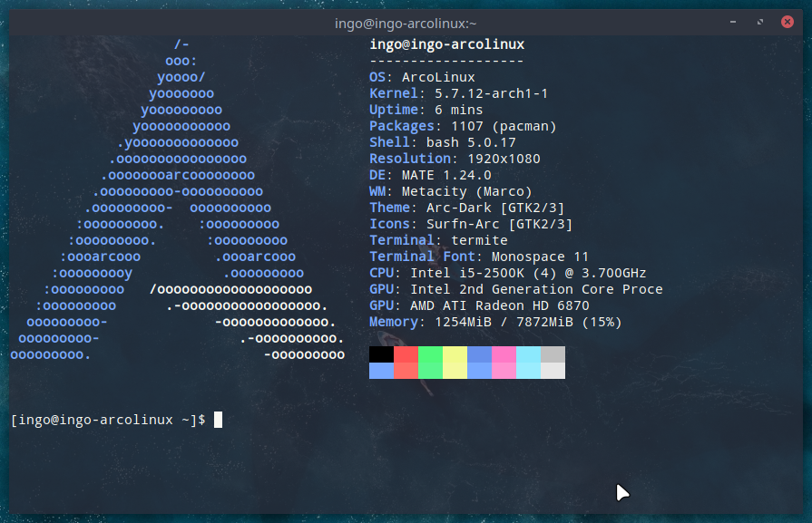Click the Theme: Arc-Dark line
Screen dimensions: 812x523
point(466,208)
